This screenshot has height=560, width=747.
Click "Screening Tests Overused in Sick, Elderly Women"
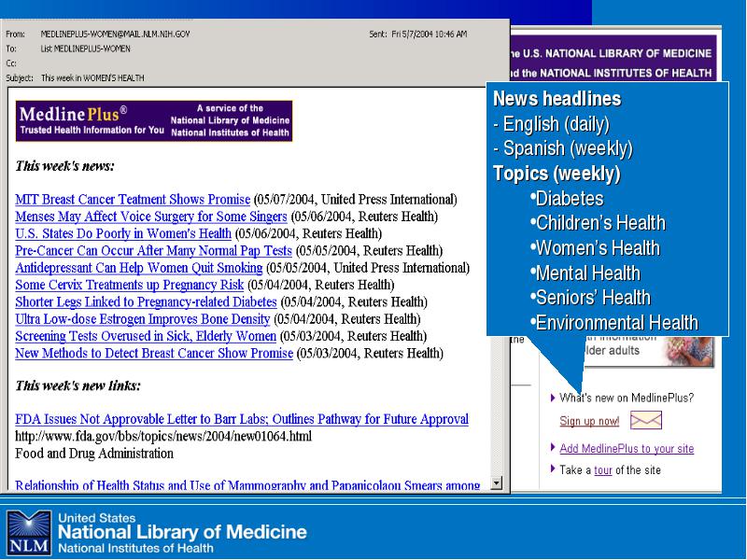146,336
